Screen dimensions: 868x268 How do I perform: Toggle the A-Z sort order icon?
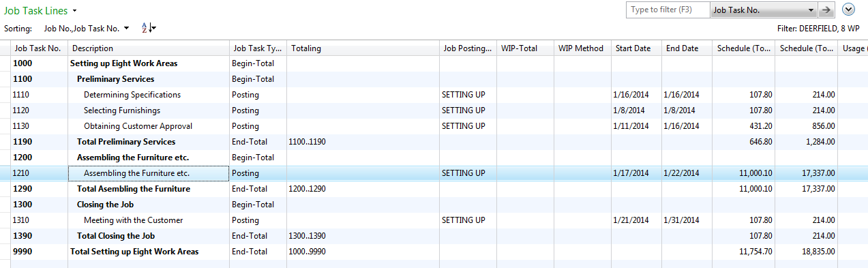tap(149, 28)
